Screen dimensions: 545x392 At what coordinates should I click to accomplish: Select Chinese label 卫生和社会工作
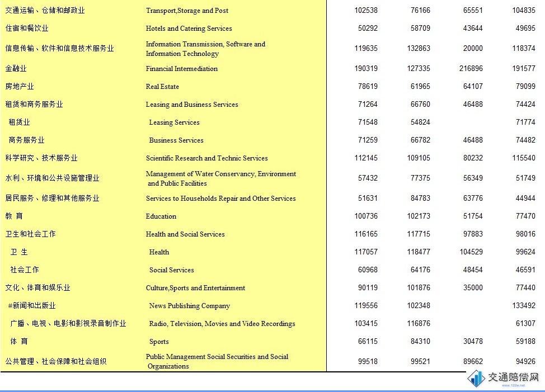point(30,234)
